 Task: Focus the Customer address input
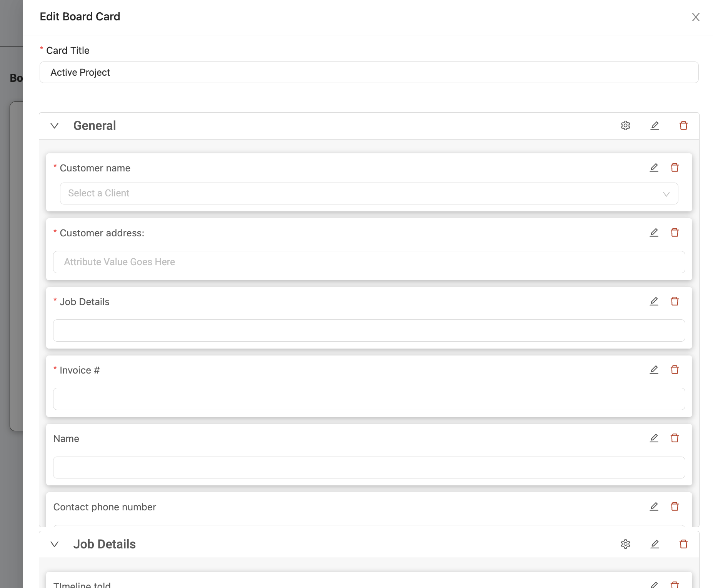[x=369, y=262]
